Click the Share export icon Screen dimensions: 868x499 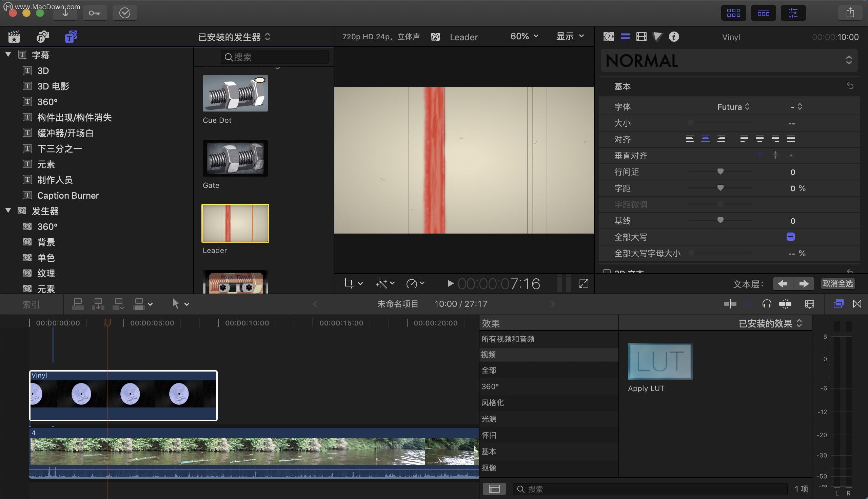tap(850, 13)
